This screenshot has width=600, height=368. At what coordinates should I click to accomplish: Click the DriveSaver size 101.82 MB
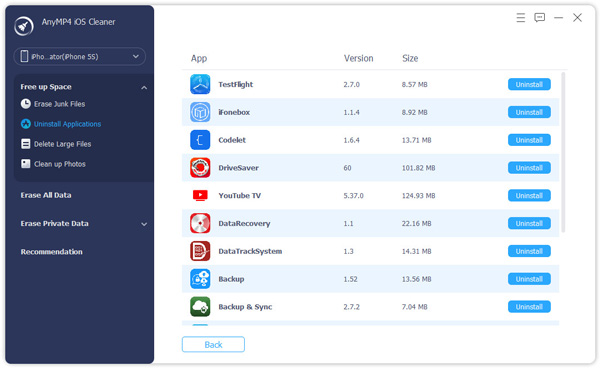point(418,168)
